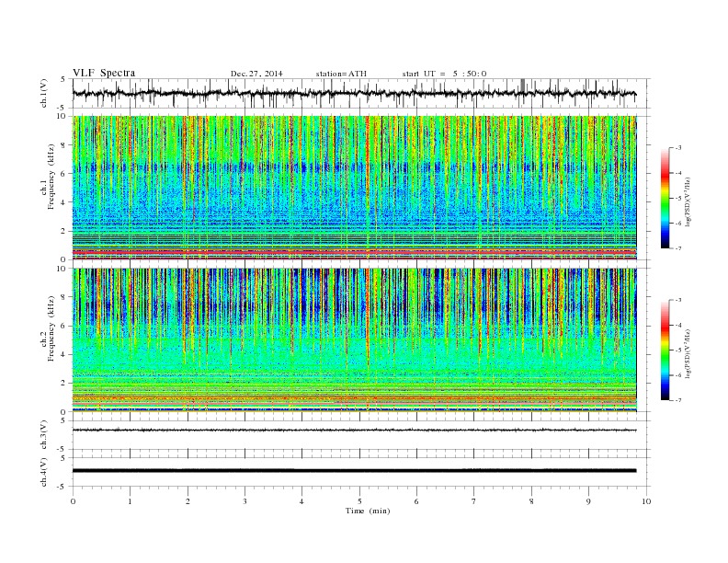Image resolution: width=728 pixels, height=563 pixels.
Task: Click the "ch.3(V)" axis label
Action: click(43, 434)
